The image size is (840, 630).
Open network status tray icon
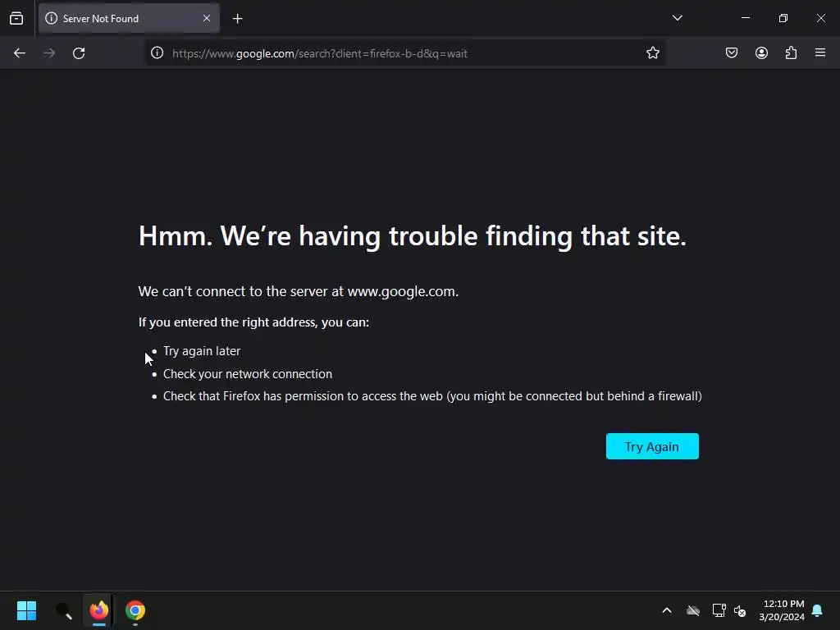719,610
